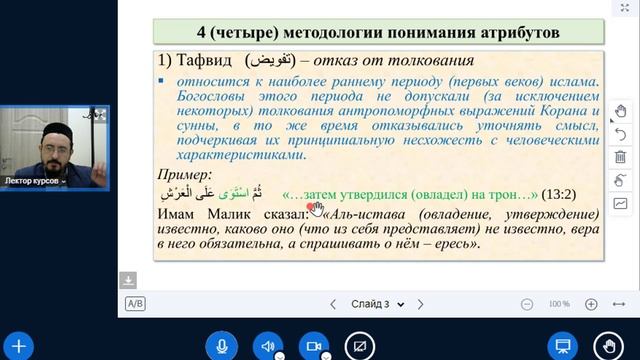The width and height of the screenshot is (640, 360).
Task: Delete all annotations with trash icon
Action: (x=620, y=157)
